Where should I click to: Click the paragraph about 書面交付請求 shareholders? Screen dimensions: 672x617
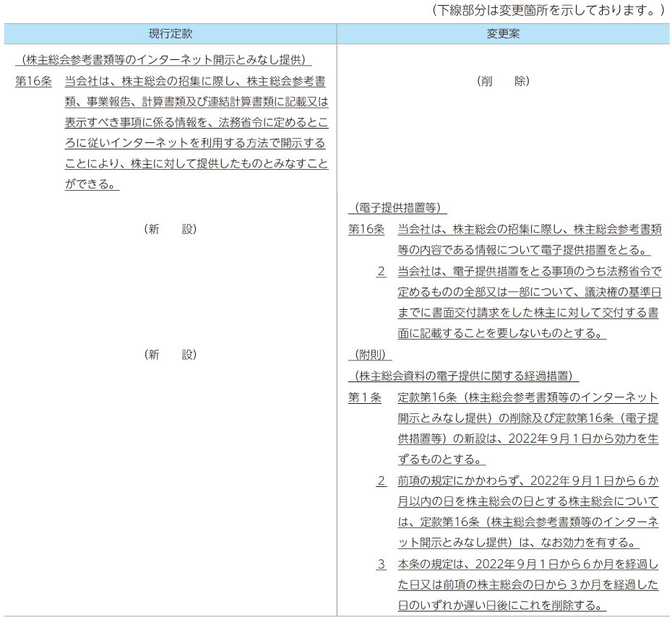pos(529,303)
